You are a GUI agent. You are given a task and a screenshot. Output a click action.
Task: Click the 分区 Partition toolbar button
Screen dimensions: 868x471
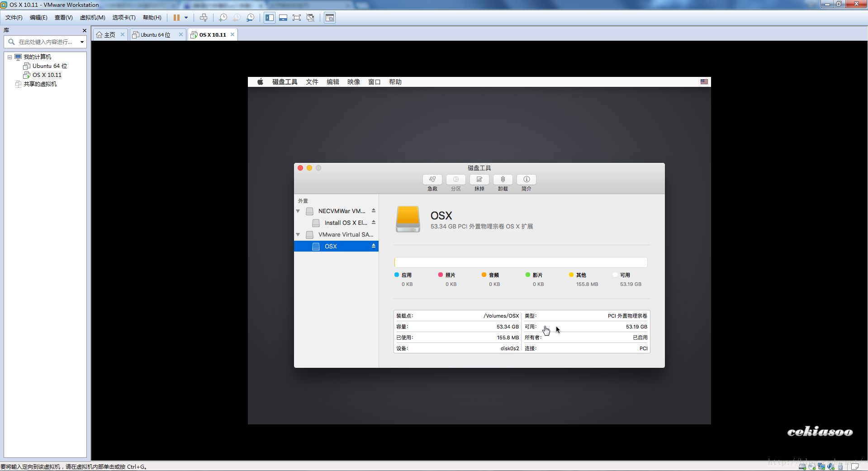(x=456, y=180)
